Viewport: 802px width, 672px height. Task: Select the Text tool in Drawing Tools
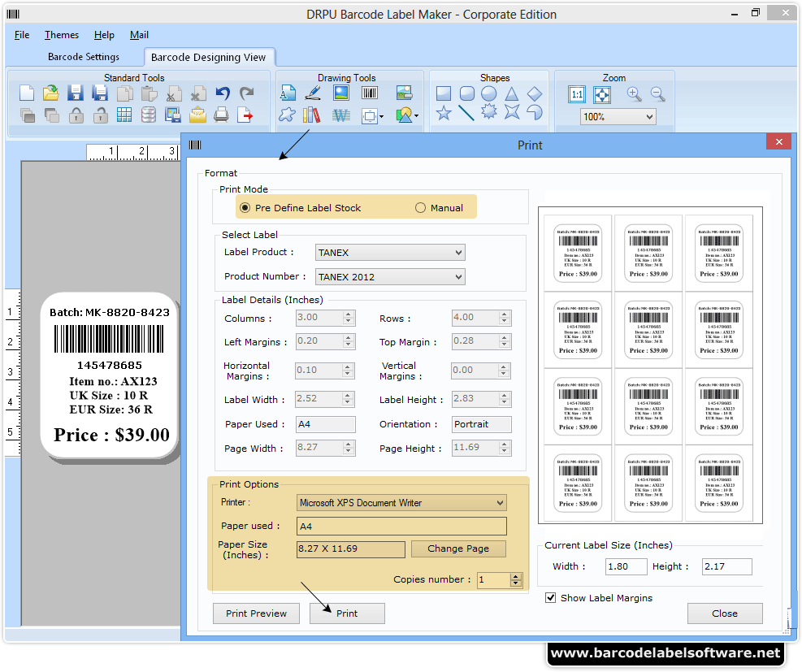287,92
